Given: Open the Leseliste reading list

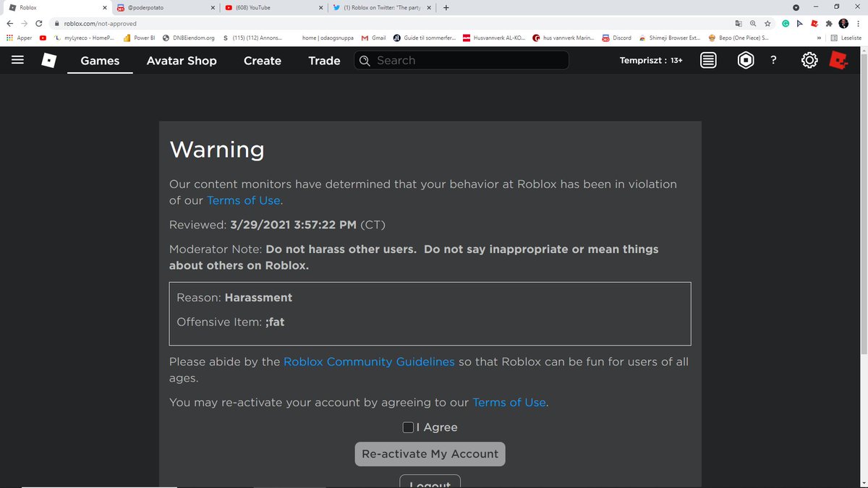Looking at the screenshot, I should 846,38.
